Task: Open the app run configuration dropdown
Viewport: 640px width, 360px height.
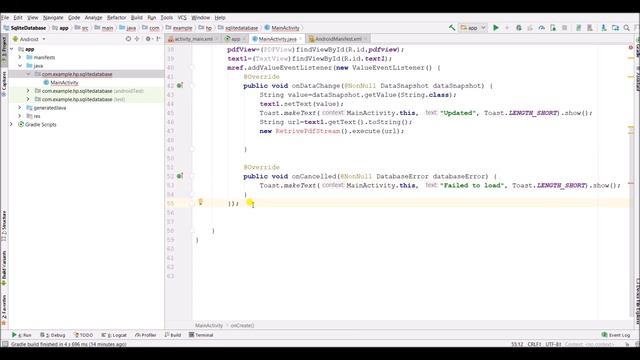Action: pos(473,28)
